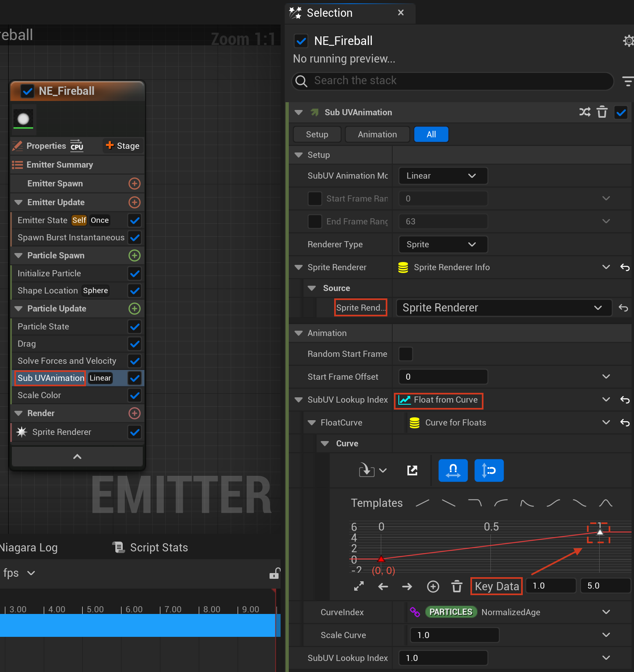Open the settings gear for NE_Fireball selection
634x672 pixels.
[628, 41]
